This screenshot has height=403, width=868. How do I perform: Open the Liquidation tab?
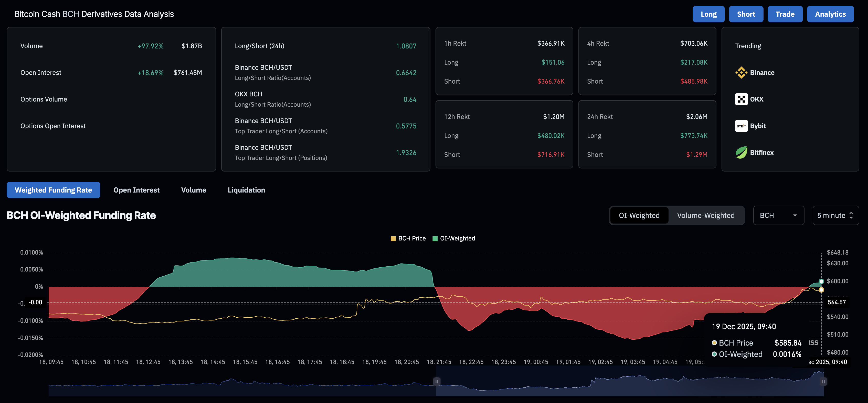pos(246,190)
